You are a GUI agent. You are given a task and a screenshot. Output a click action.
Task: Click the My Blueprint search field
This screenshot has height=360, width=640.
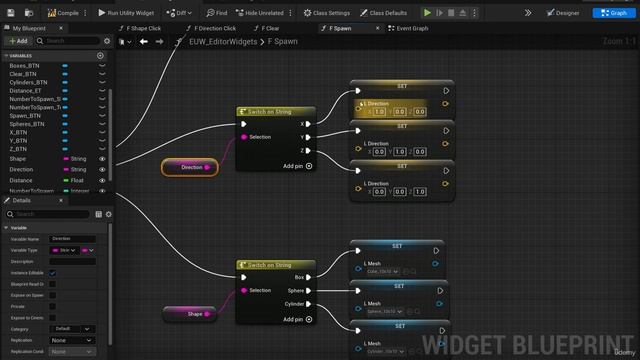coord(67,41)
